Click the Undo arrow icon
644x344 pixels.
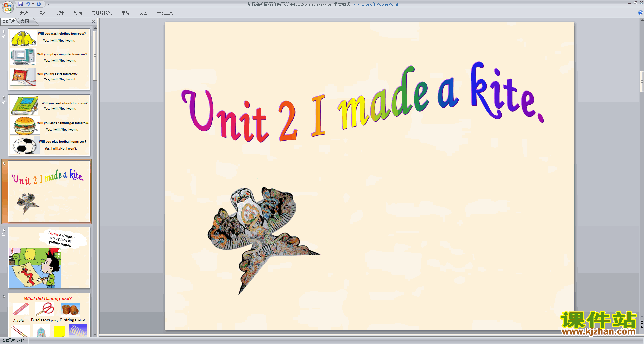point(28,4)
